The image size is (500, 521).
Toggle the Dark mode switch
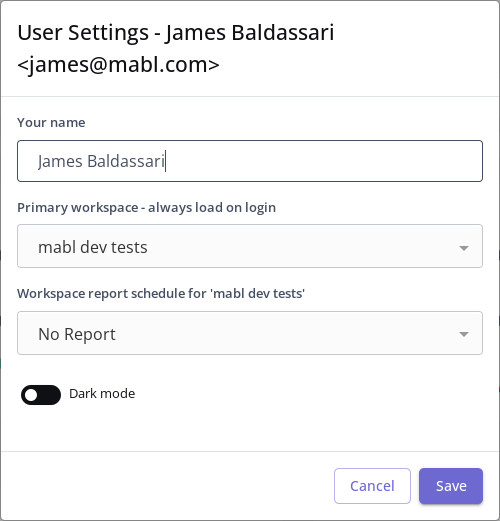tap(41, 395)
